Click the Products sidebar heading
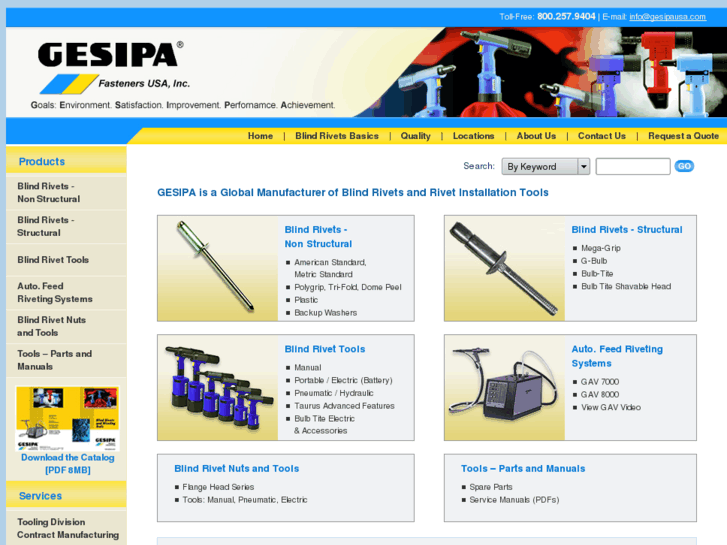Viewport: 727px width, 545px height. (42, 161)
